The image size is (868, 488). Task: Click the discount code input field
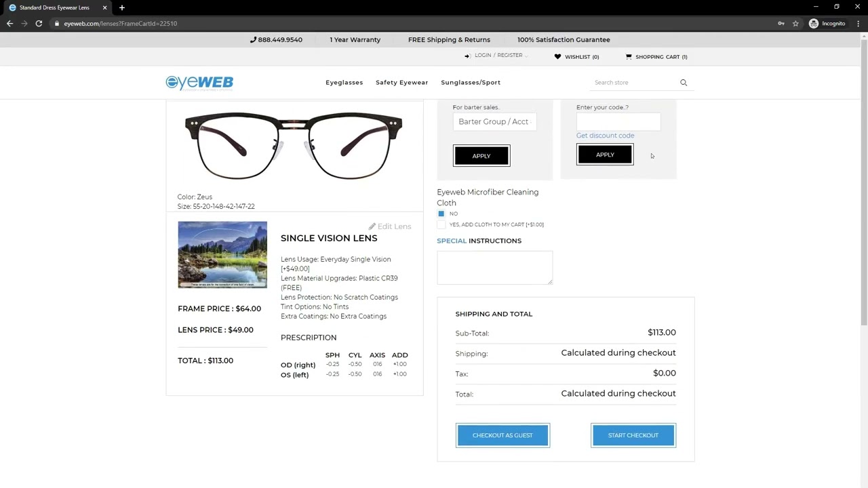(618, 121)
